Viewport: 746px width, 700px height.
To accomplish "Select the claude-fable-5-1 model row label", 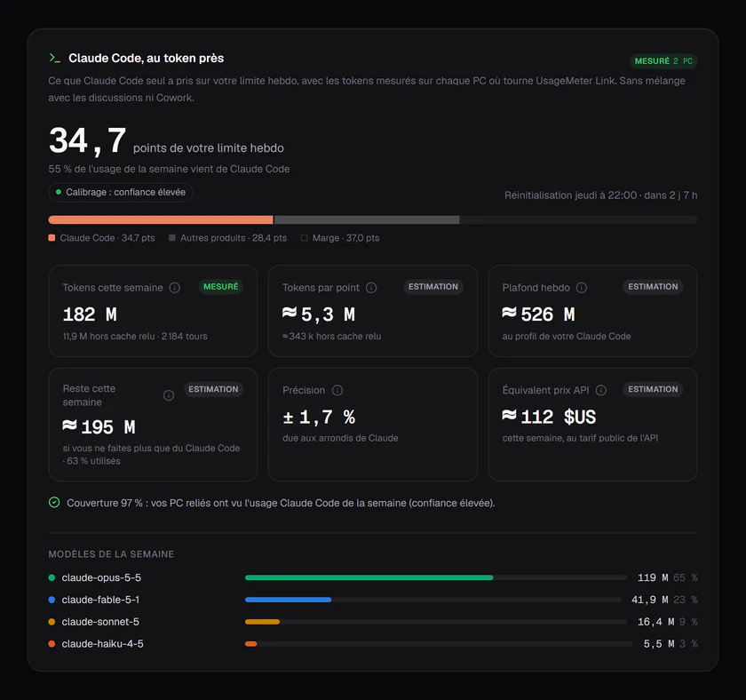I will [x=100, y=600].
